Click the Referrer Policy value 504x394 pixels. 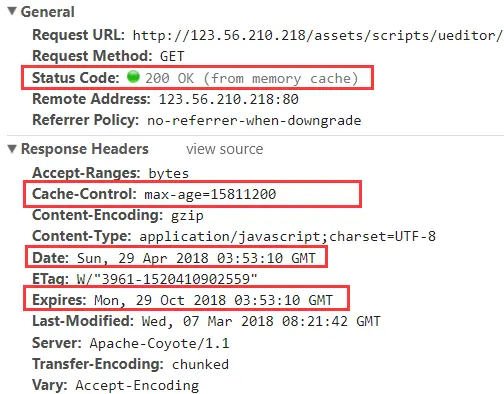click(254, 120)
